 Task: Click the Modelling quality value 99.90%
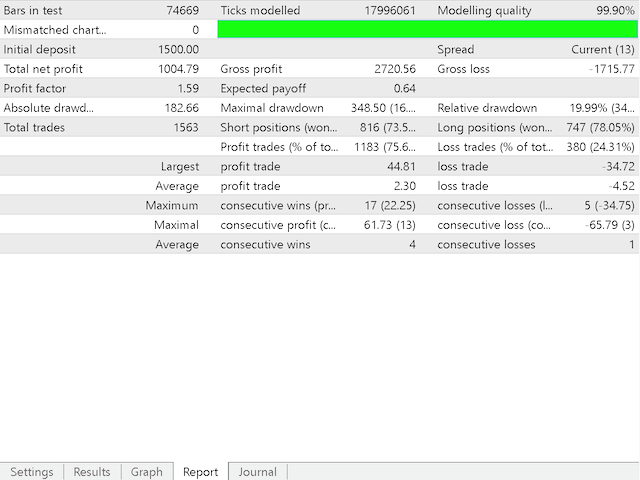(x=615, y=10)
